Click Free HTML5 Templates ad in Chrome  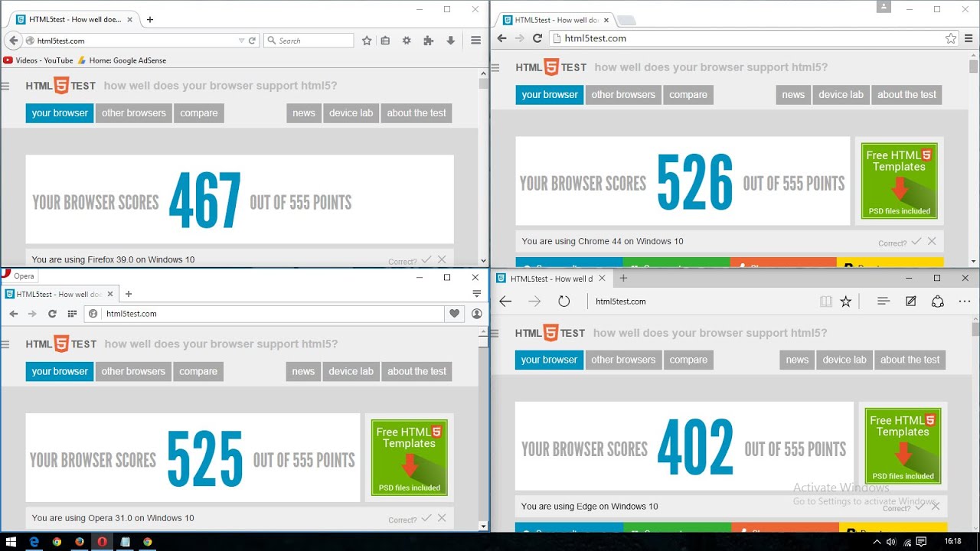click(899, 181)
